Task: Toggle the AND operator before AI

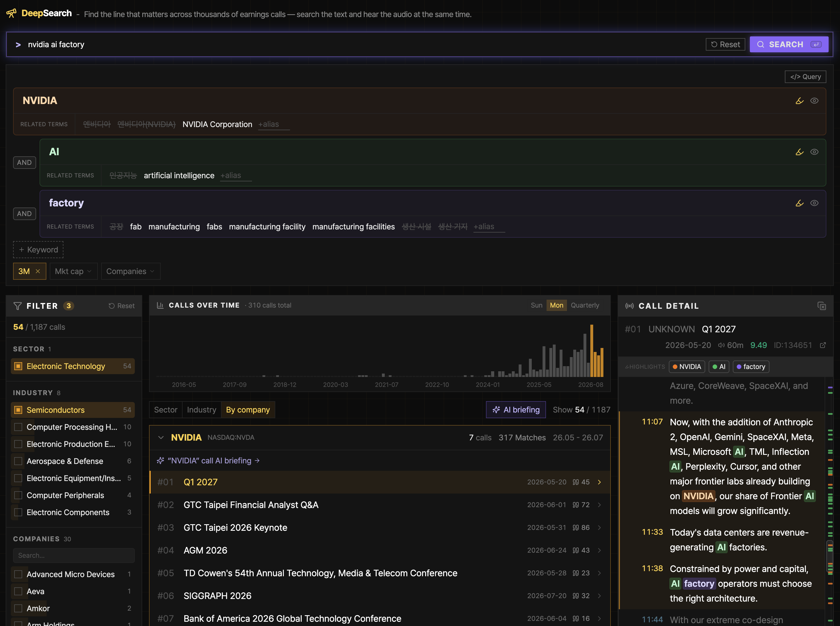Action: pos(24,163)
